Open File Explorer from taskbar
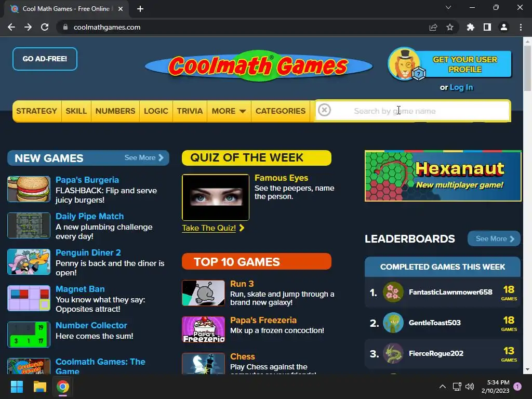This screenshot has height=399, width=532. pyautogui.click(x=39, y=387)
